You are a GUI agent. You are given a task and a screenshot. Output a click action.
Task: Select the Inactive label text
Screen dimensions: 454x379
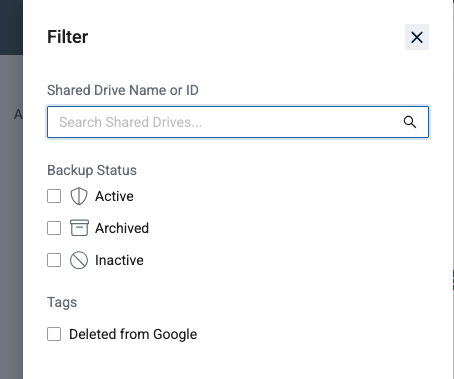119,260
